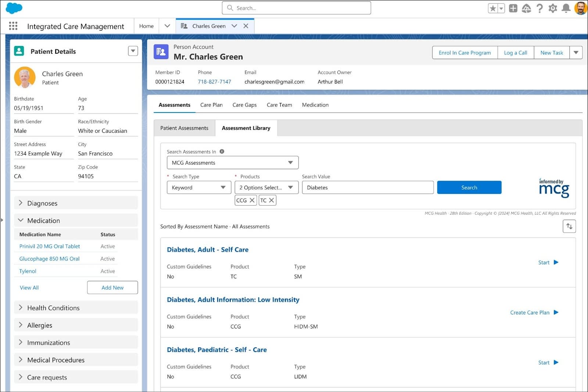This screenshot has height=392, width=588.
Task: Open the Diabetes, Adult - Self Care assessment
Action: pyautogui.click(x=208, y=250)
